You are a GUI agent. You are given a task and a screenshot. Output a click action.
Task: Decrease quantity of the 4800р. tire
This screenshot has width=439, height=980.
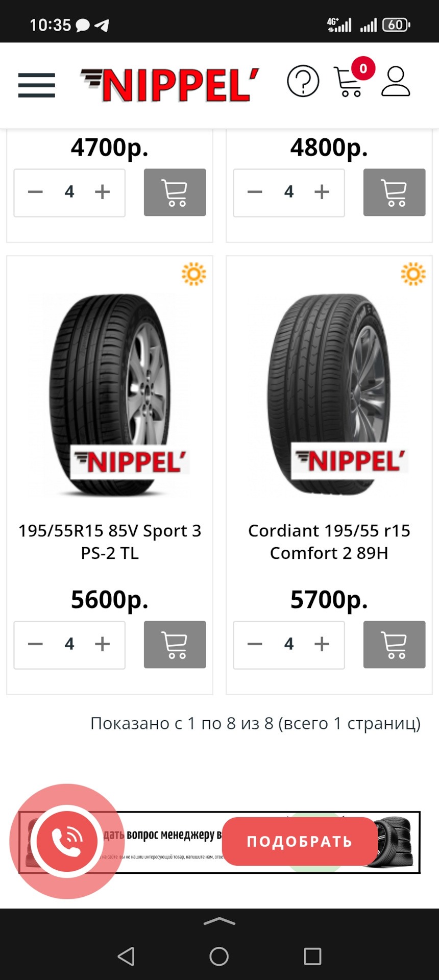click(x=255, y=192)
